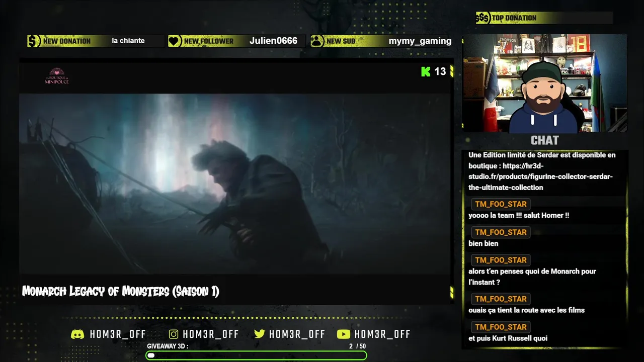The image size is (644, 362).
Task: Click the 'TOP DONATION' label
Action: click(514, 18)
